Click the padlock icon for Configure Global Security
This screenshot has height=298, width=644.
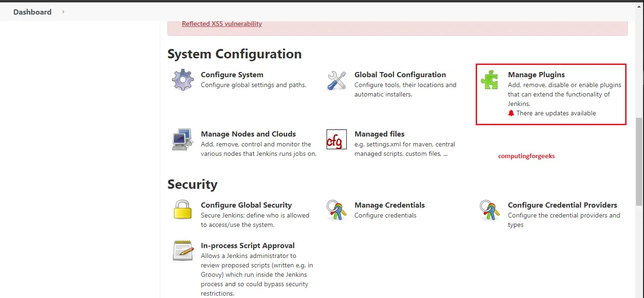(x=182, y=210)
